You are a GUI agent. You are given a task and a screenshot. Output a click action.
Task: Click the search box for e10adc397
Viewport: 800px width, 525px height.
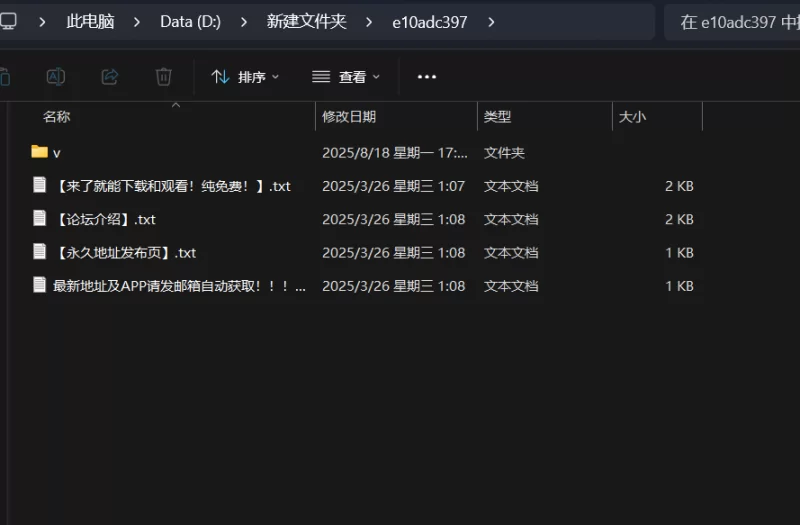732,22
